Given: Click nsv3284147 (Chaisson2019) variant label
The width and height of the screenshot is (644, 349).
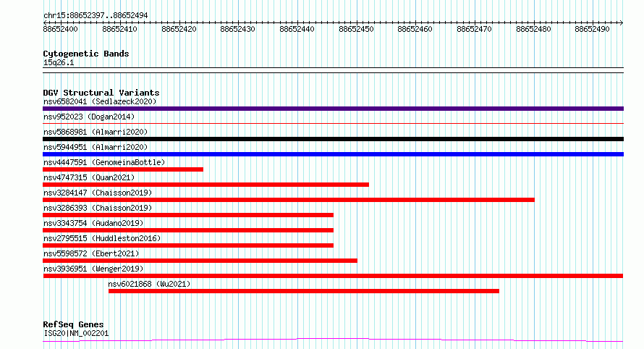Looking at the screenshot, I should pyautogui.click(x=98, y=193).
